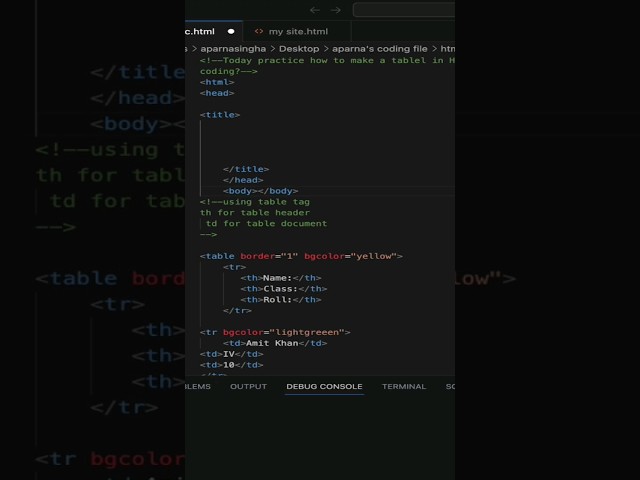Viewport: 640px width, 480px height.
Task: Go back using the left arrow
Action: tap(314, 10)
